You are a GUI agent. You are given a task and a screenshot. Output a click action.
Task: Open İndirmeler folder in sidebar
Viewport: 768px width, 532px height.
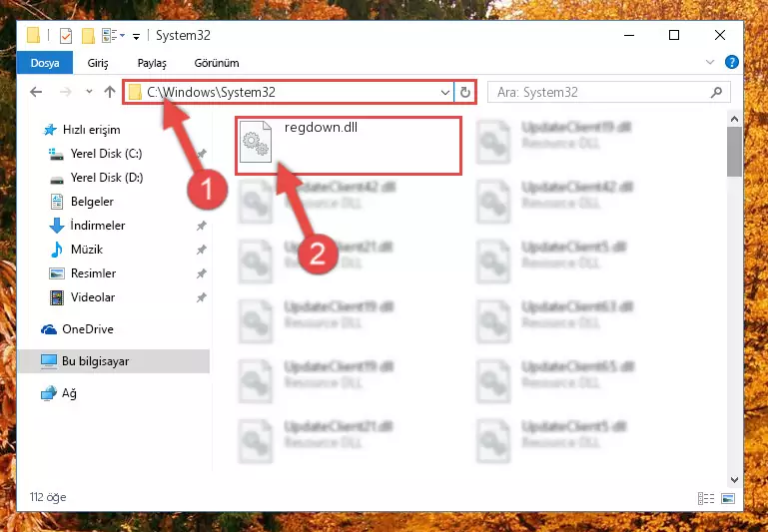98,226
